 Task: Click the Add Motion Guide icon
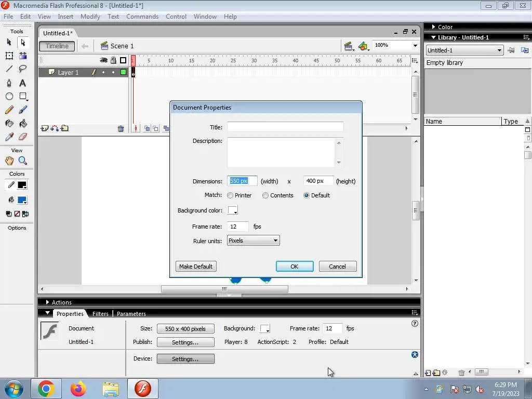click(x=55, y=128)
